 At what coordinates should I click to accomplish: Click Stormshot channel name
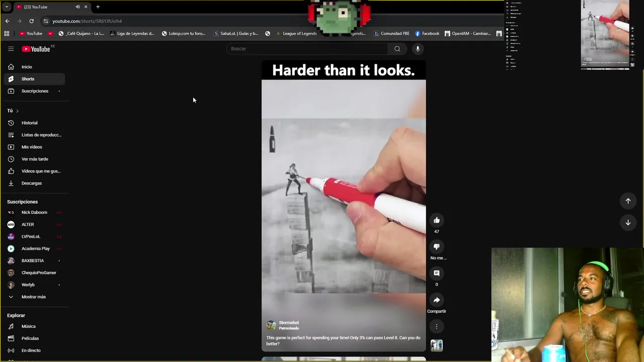pyautogui.click(x=289, y=323)
